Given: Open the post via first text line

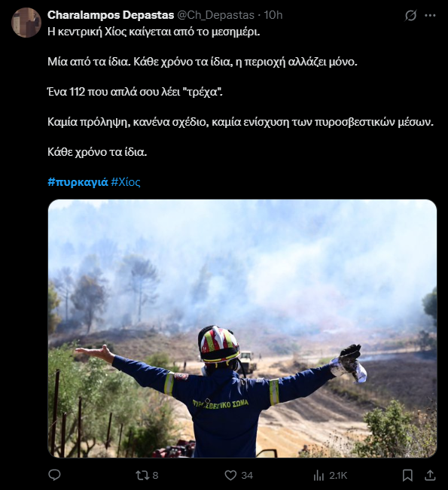Looking at the screenshot, I should (x=154, y=32).
